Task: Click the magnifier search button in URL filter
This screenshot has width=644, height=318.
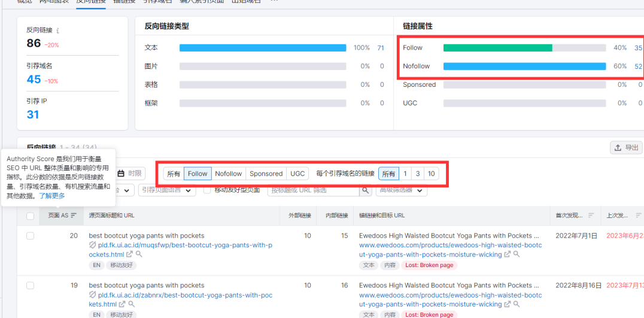Action: tap(364, 190)
